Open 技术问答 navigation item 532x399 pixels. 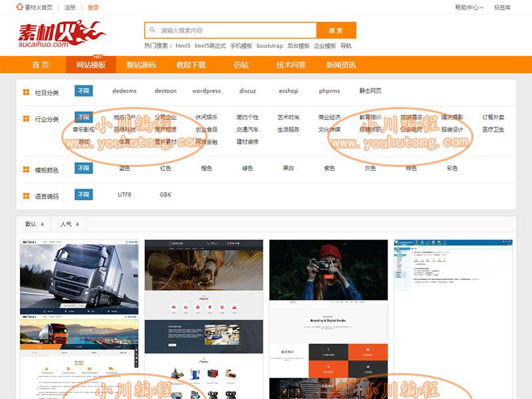click(x=291, y=65)
